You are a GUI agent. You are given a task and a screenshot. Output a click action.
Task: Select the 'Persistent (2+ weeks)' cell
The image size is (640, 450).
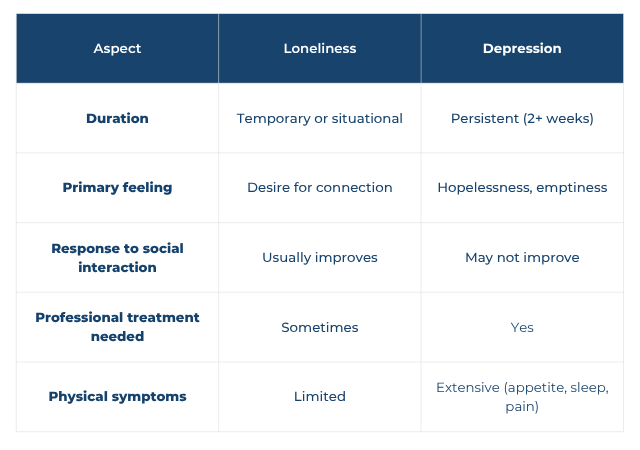pyautogui.click(x=521, y=118)
